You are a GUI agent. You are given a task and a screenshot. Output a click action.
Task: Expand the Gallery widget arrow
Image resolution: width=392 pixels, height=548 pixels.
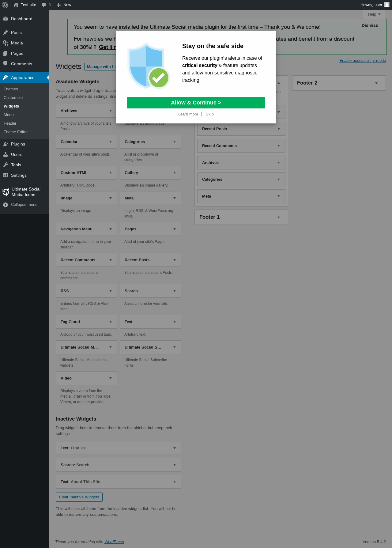tap(175, 173)
